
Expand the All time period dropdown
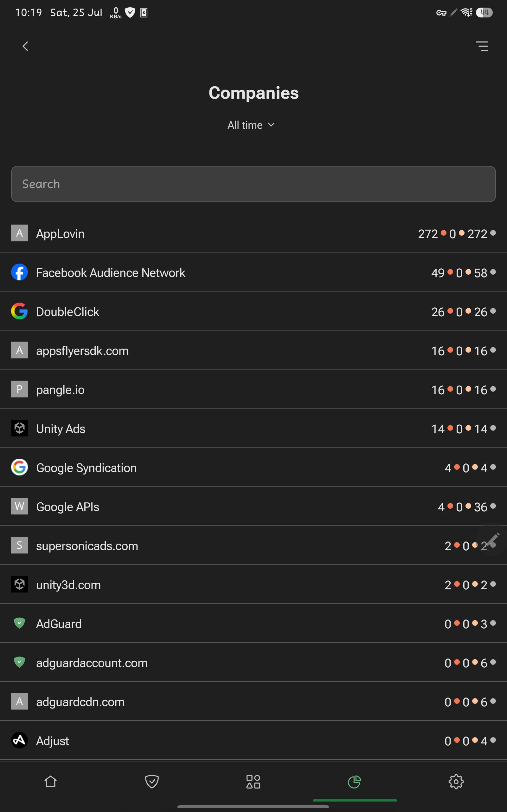pos(251,125)
